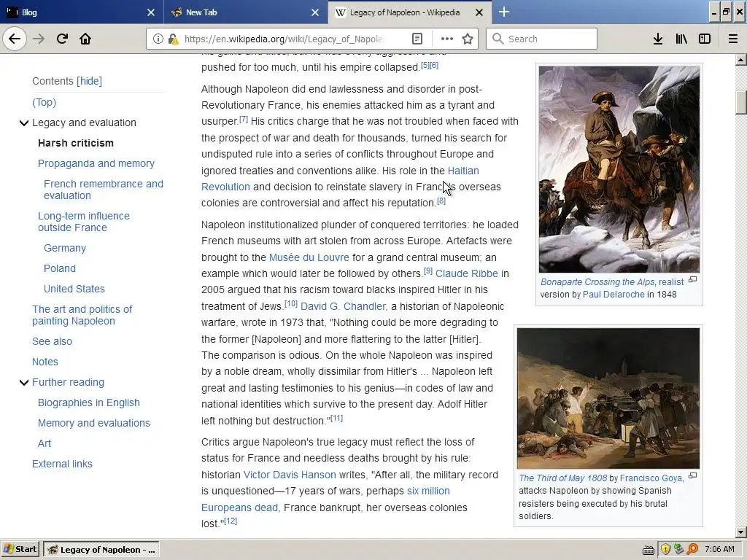747x560 pixels.
Task: Close the Blog tab
Action: [x=151, y=12]
